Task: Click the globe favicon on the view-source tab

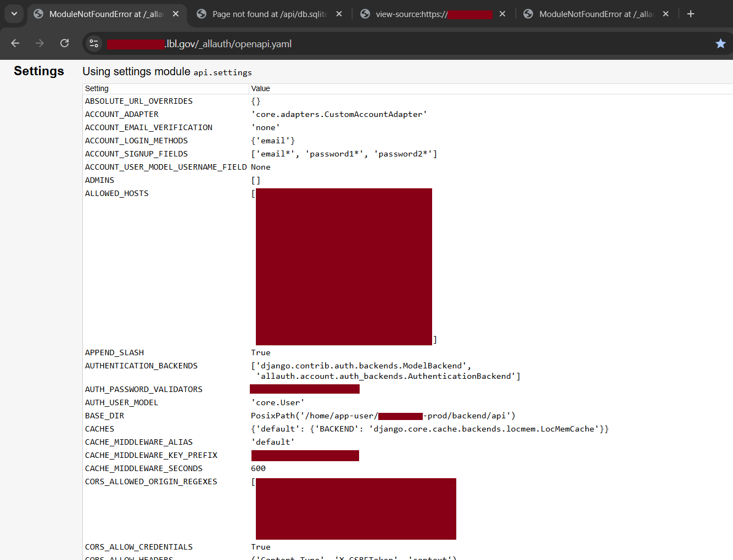Action: click(x=365, y=14)
